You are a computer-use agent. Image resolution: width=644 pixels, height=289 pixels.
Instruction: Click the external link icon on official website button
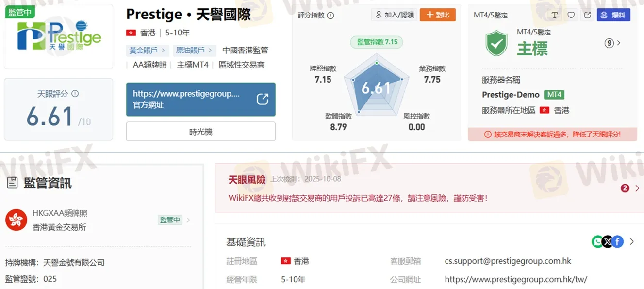263,99
